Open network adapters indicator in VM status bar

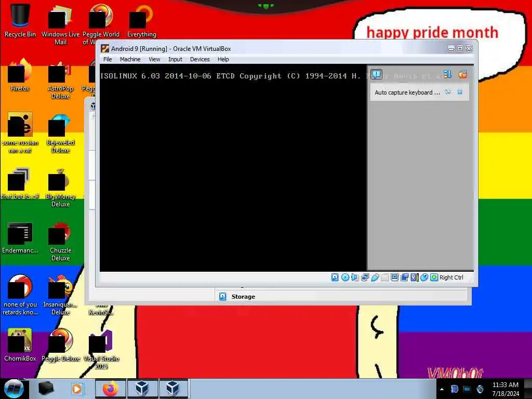[365, 277]
